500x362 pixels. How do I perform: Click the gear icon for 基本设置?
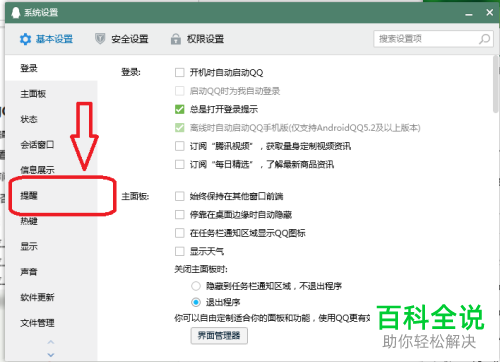[25, 39]
